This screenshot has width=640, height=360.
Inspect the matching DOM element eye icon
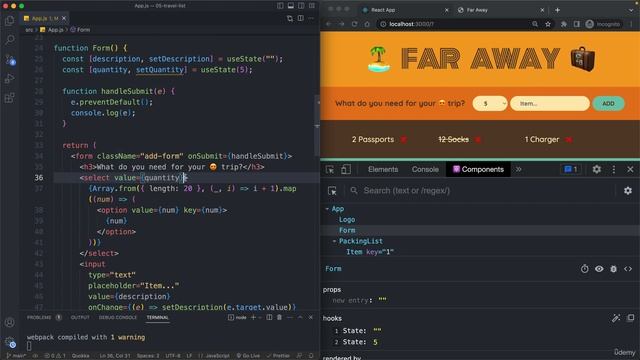click(599, 269)
